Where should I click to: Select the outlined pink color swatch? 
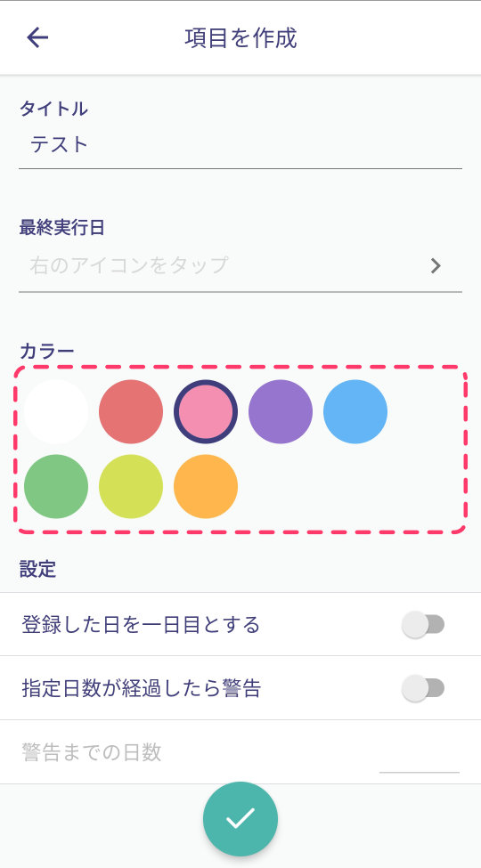tap(206, 411)
